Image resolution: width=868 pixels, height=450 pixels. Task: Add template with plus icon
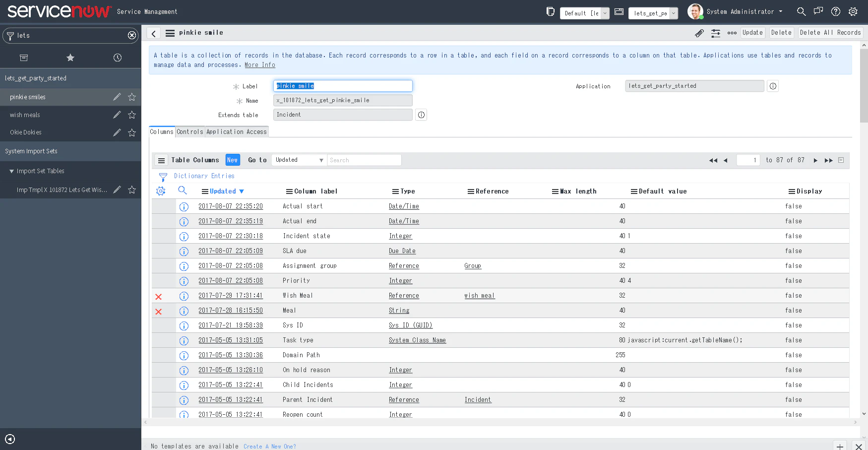[x=840, y=446]
